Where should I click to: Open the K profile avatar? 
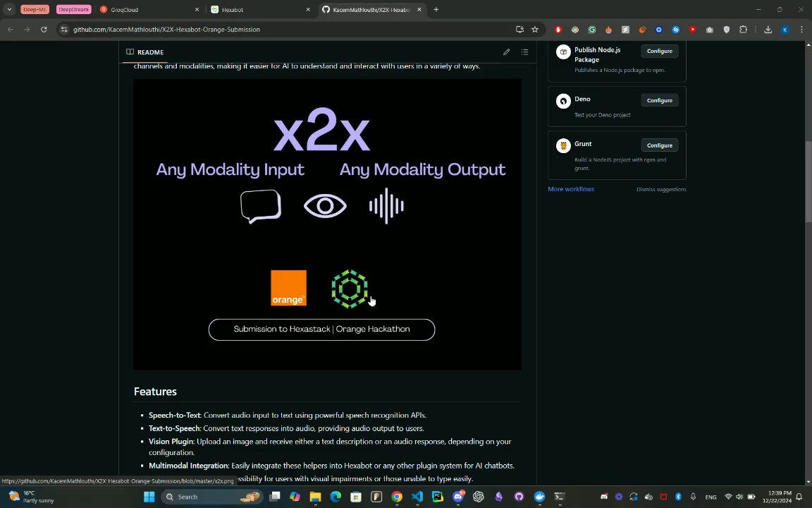point(785,30)
